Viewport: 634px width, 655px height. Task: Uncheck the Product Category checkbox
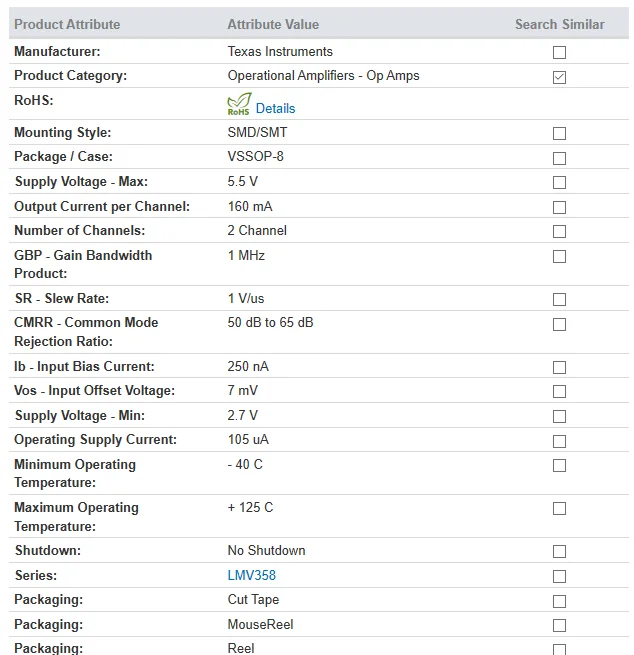[559, 77]
